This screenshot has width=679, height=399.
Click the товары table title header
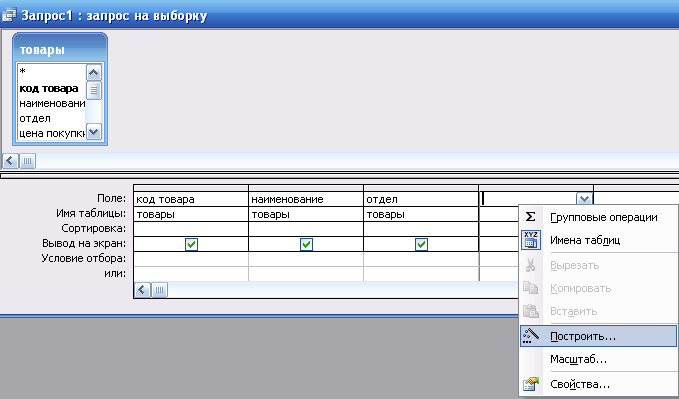pyautogui.click(x=60, y=49)
